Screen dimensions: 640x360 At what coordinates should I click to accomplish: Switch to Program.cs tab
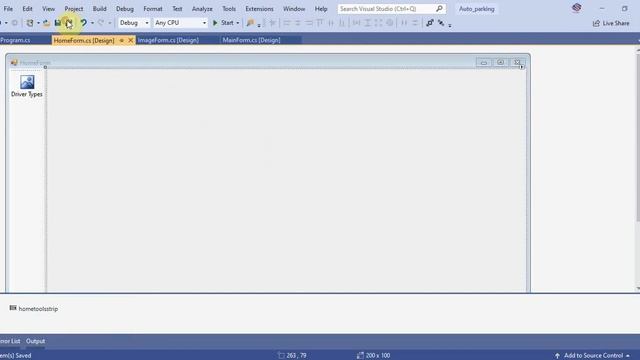pos(16,40)
